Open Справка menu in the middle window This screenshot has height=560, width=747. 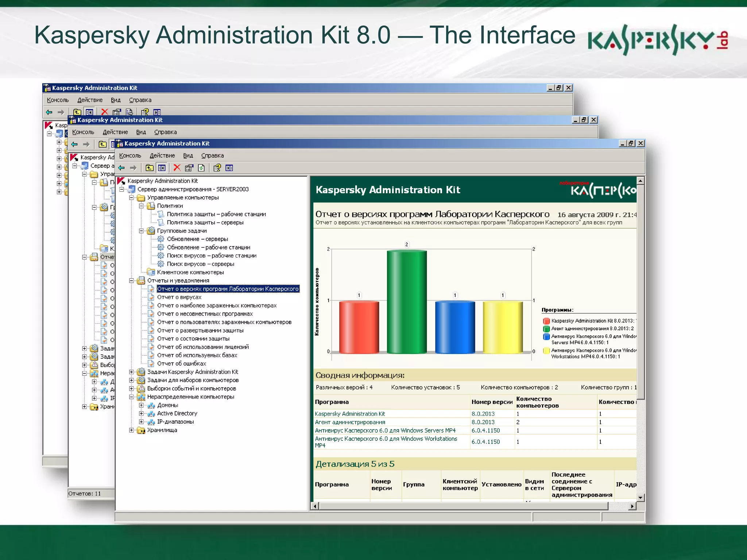[x=166, y=132]
